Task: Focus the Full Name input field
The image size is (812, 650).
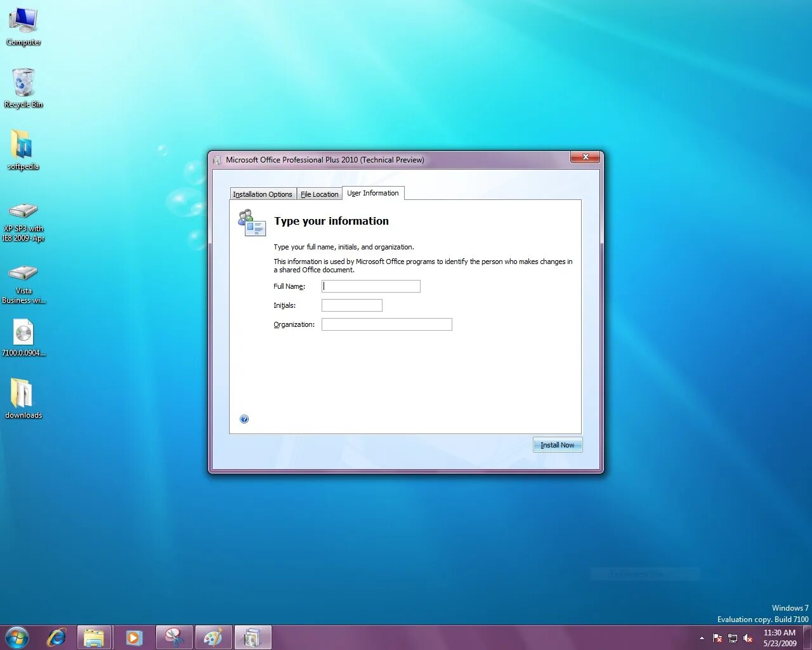Action: (371, 286)
